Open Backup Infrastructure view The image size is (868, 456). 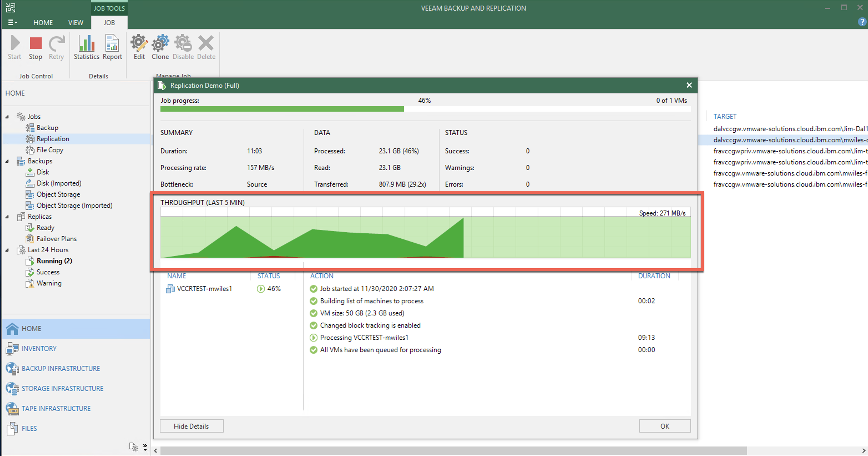coord(61,368)
